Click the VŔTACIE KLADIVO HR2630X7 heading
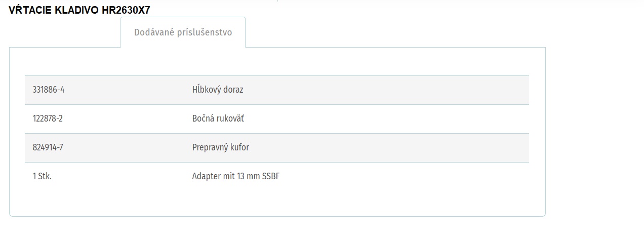Viewport: 644px width, 239px height. (x=79, y=10)
